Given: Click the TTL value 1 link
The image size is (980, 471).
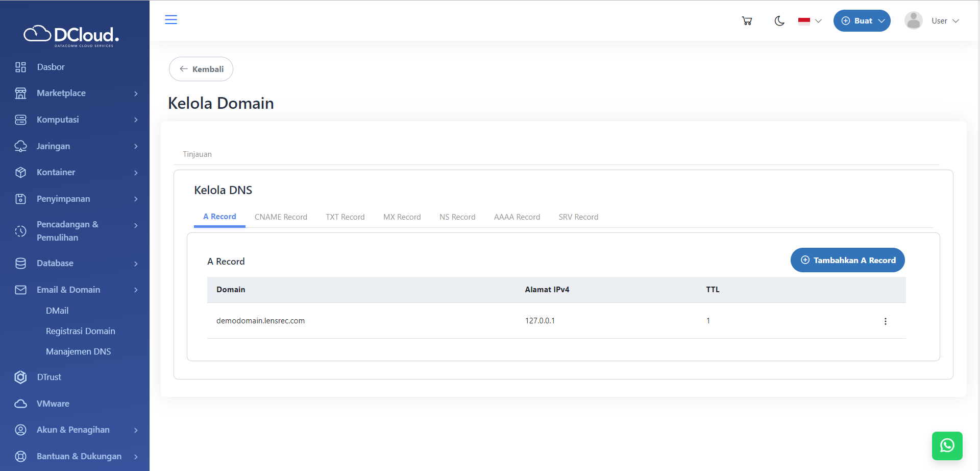Looking at the screenshot, I should (x=708, y=321).
